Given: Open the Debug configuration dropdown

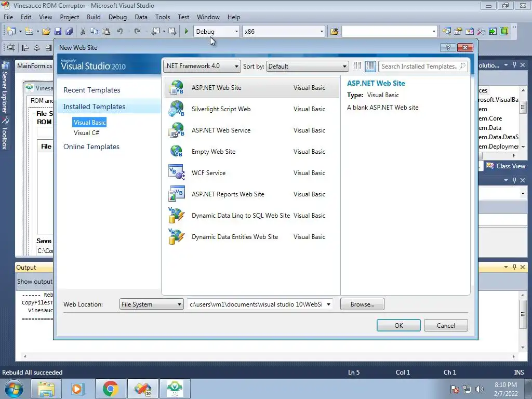Looking at the screenshot, I should [236, 32].
